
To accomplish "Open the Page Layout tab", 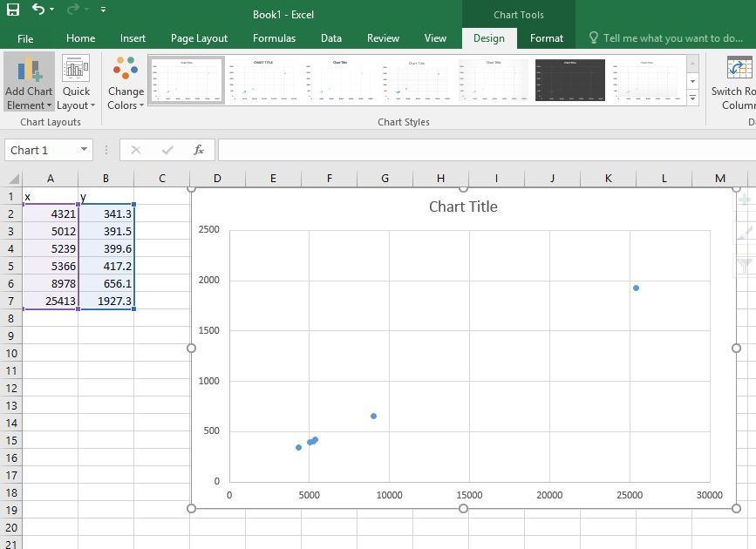I will click(199, 38).
